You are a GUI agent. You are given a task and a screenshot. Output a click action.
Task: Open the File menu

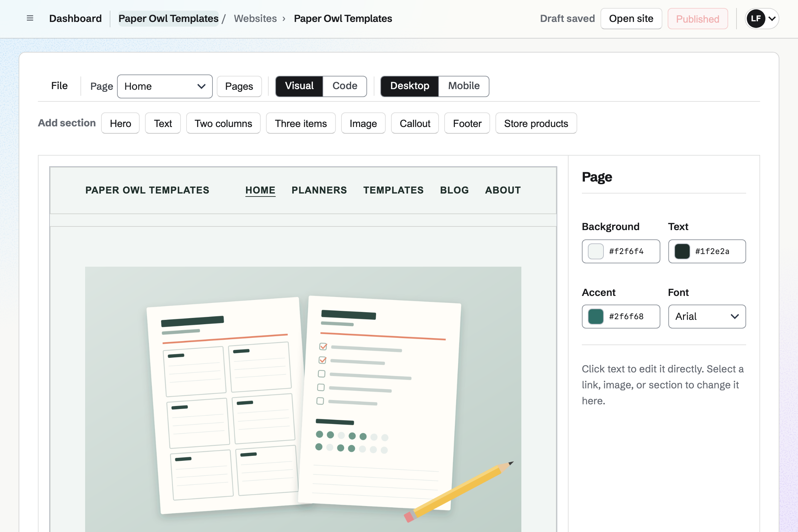point(60,86)
